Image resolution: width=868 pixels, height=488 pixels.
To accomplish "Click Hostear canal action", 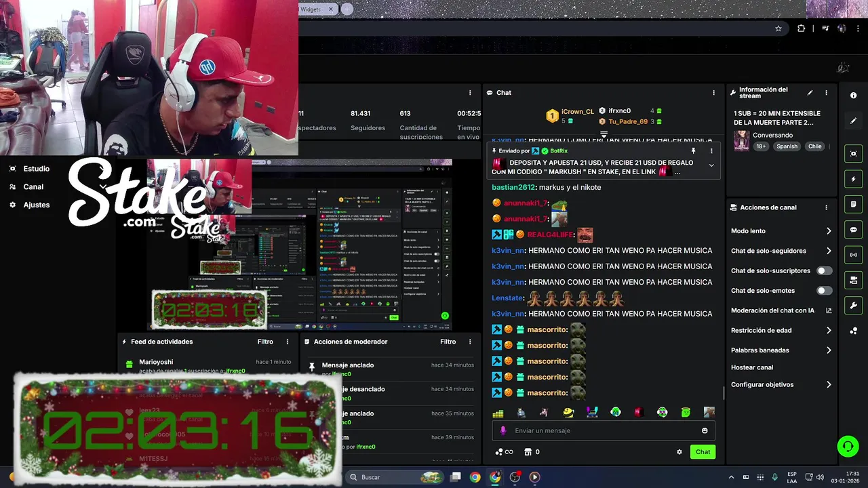I will point(752,367).
